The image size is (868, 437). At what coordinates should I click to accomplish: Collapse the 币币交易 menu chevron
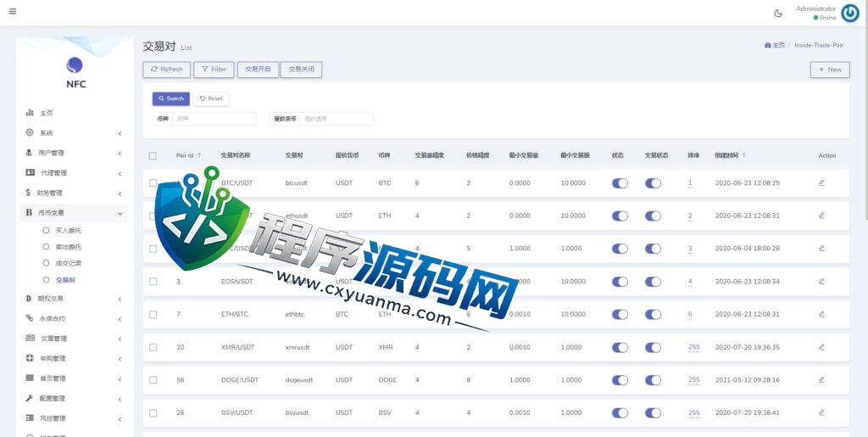click(120, 213)
